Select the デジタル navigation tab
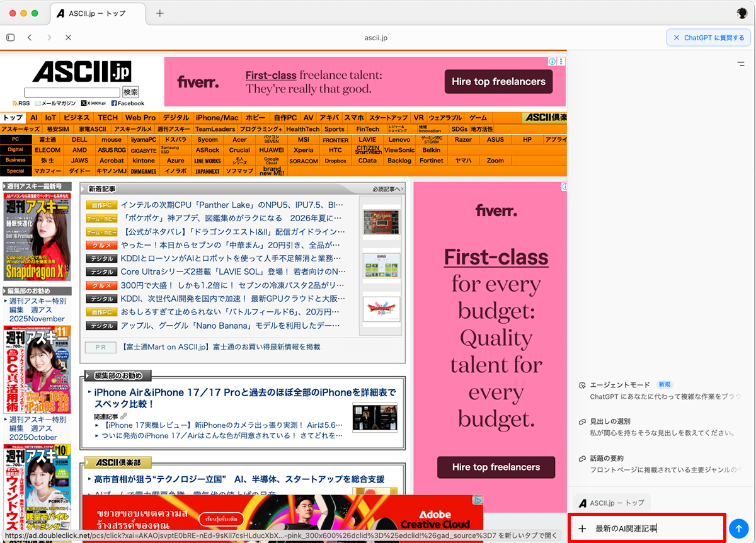The image size is (756, 543). [x=176, y=118]
